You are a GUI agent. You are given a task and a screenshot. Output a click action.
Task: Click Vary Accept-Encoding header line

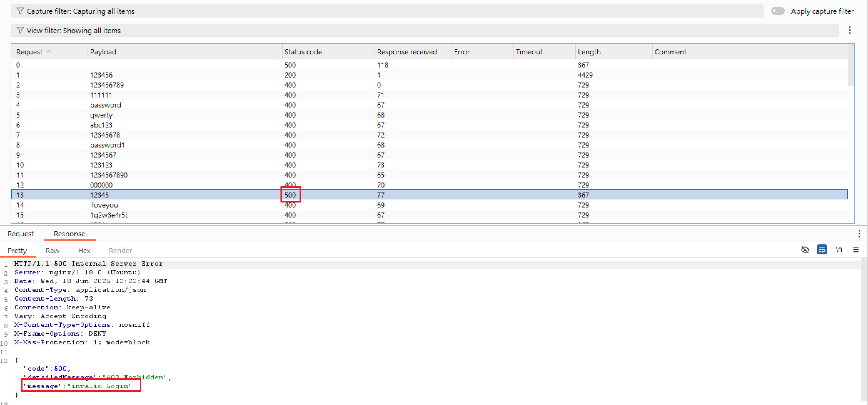60,316
